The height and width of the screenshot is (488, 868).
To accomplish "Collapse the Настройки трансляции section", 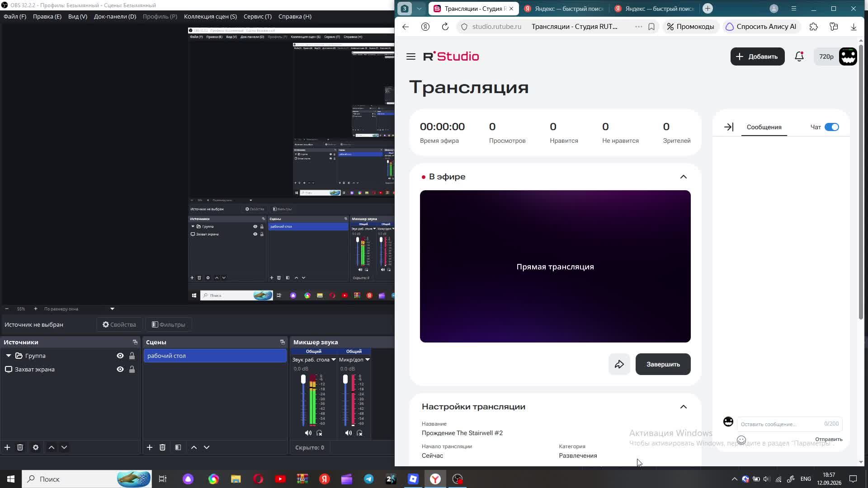I will point(684,407).
